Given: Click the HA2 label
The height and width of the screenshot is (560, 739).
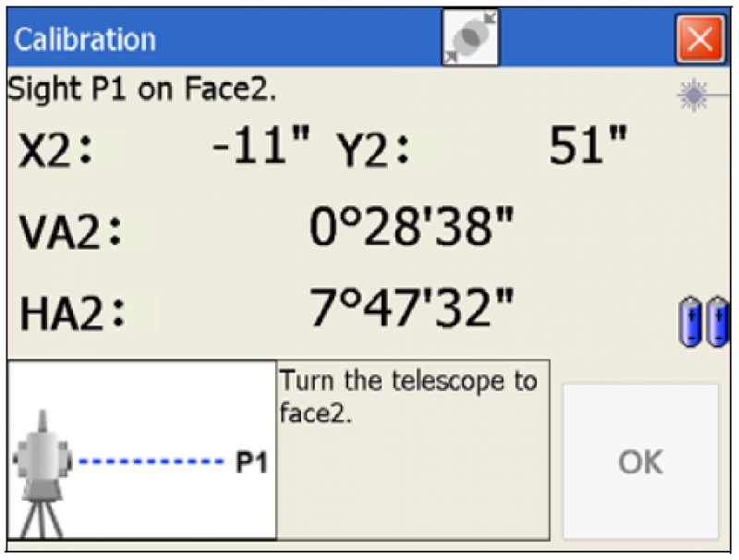Looking at the screenshot, I should [x=71, y=312].
